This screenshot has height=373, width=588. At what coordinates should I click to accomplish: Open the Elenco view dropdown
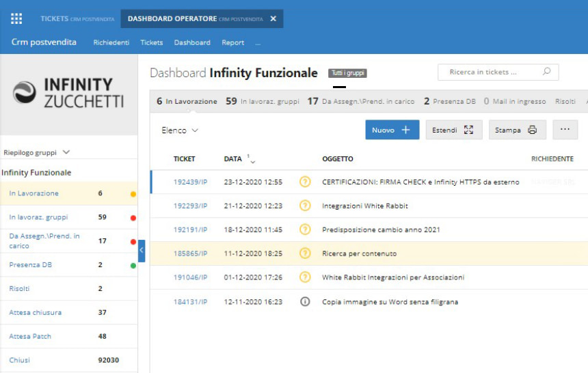click(180, 130)
